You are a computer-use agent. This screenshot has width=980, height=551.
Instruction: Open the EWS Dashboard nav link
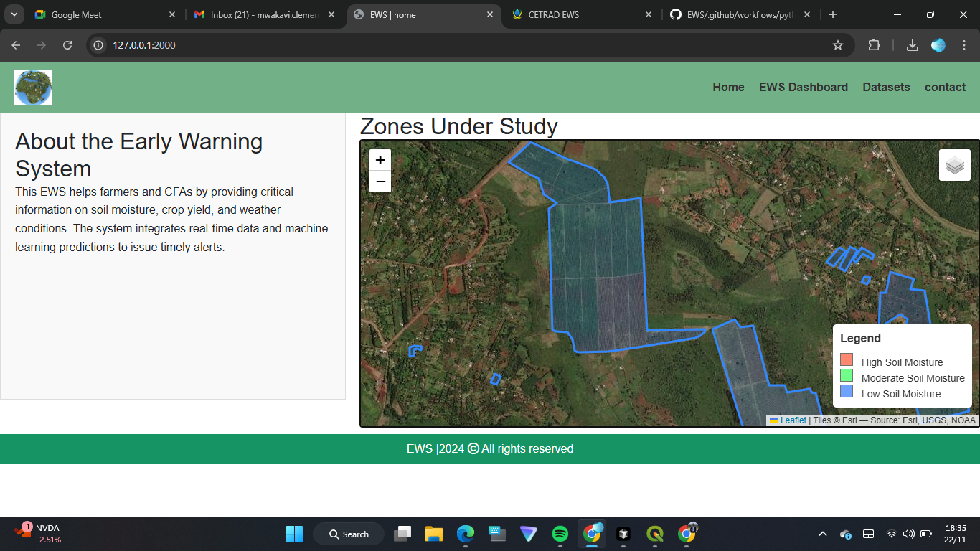[x=804, y=87]
